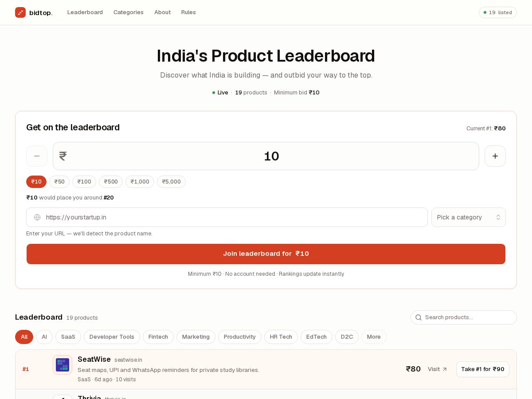The height and width of the screenshot is (399, 532).
Task: Filter leaderboard by Marketing
Action: coord(196,337)
